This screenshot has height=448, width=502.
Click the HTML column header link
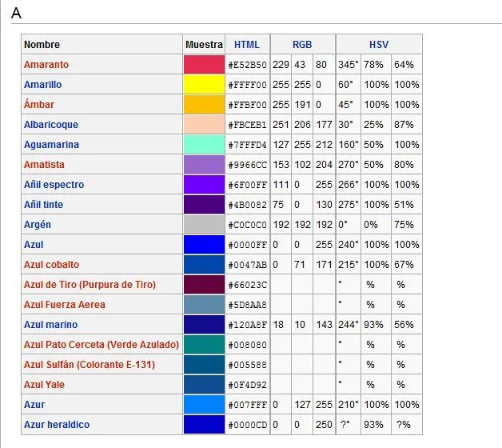[247, 45]
